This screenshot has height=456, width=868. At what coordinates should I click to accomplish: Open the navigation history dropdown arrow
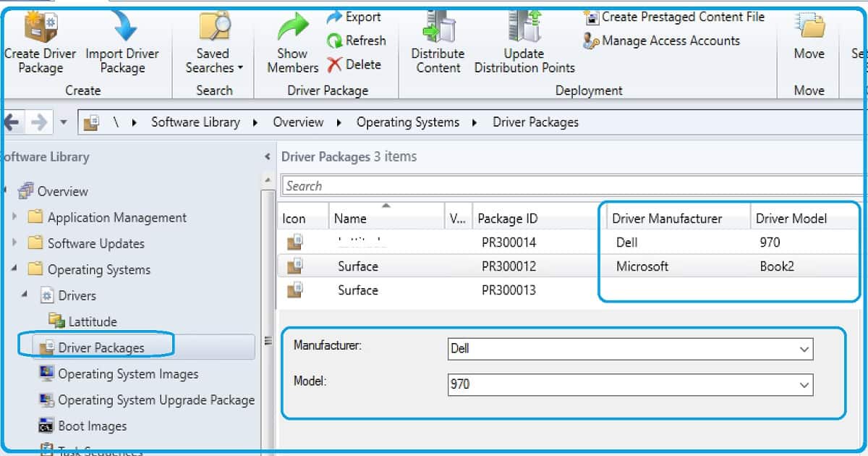coord(64,122)
